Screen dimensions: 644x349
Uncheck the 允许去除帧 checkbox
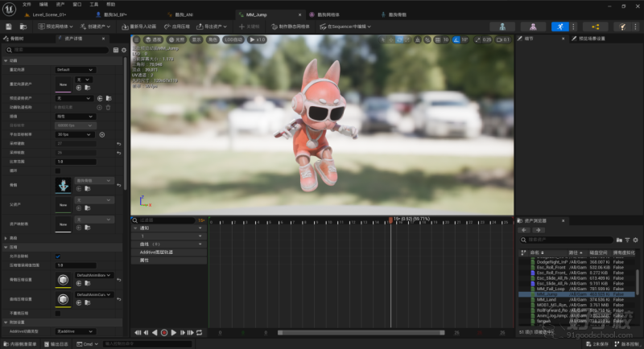click(58, 256)
